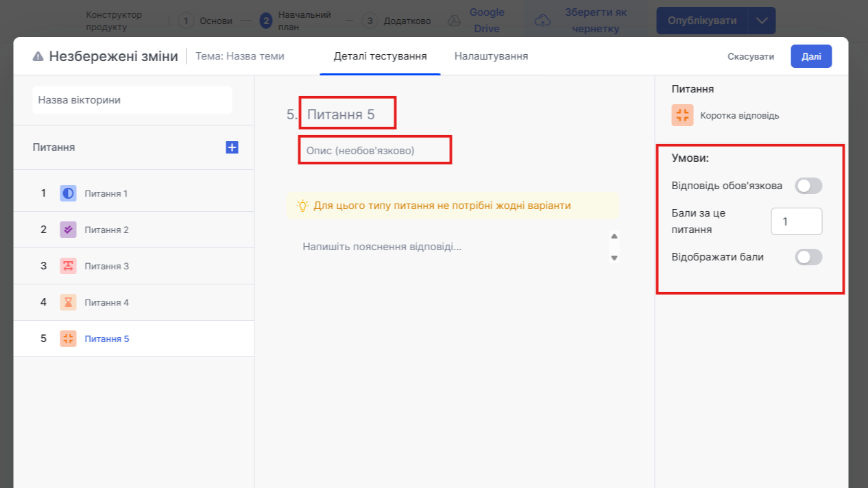This screenshot has width=868, height=488.
Task: Click the purple checkmark icon of Питання 2
Action: (x=68, y=230)
